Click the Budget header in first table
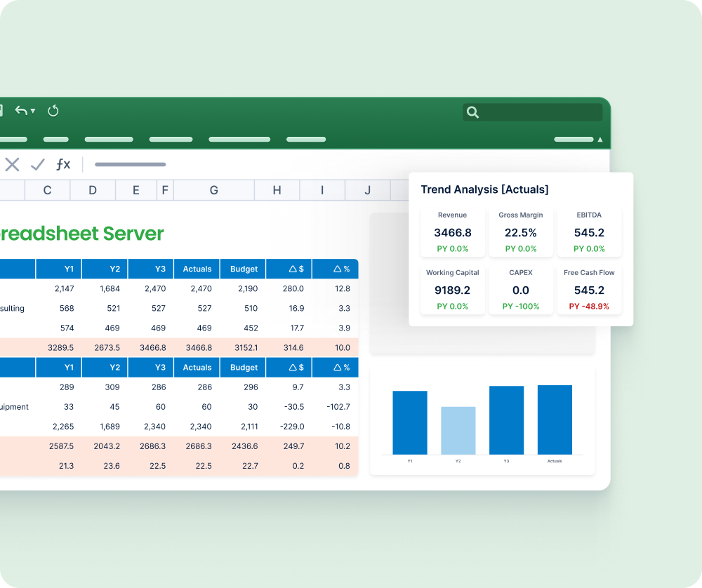The image size is (702, 588). [x=244, y=269]
